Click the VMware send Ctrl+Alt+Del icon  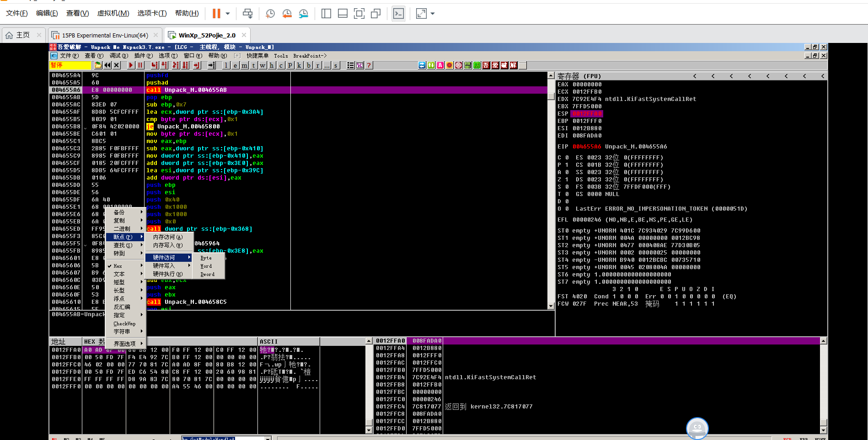[x=247, y=13]
